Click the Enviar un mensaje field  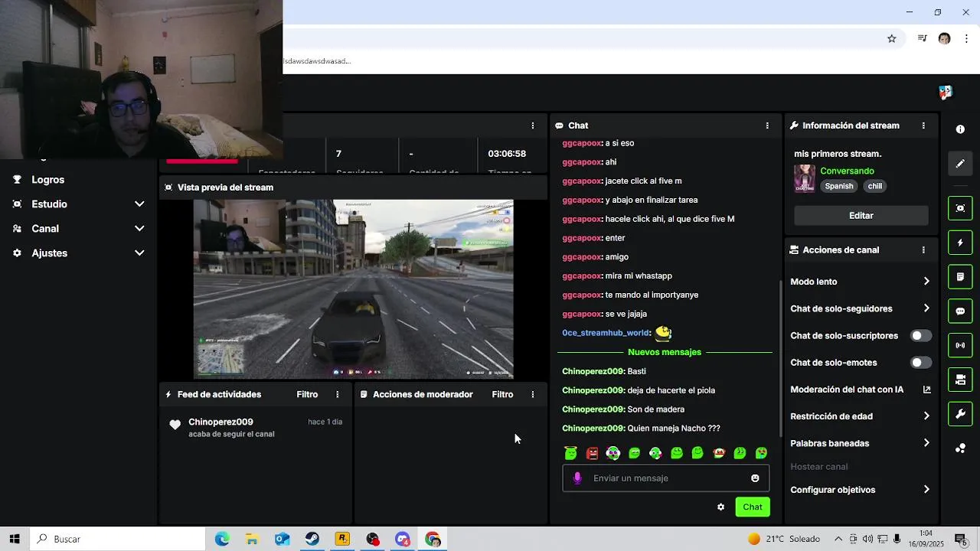click(x=666, y=478)
